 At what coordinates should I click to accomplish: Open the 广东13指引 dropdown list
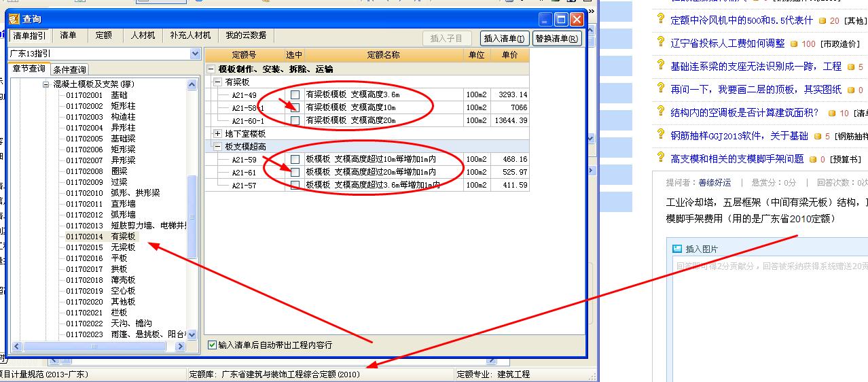196,54
